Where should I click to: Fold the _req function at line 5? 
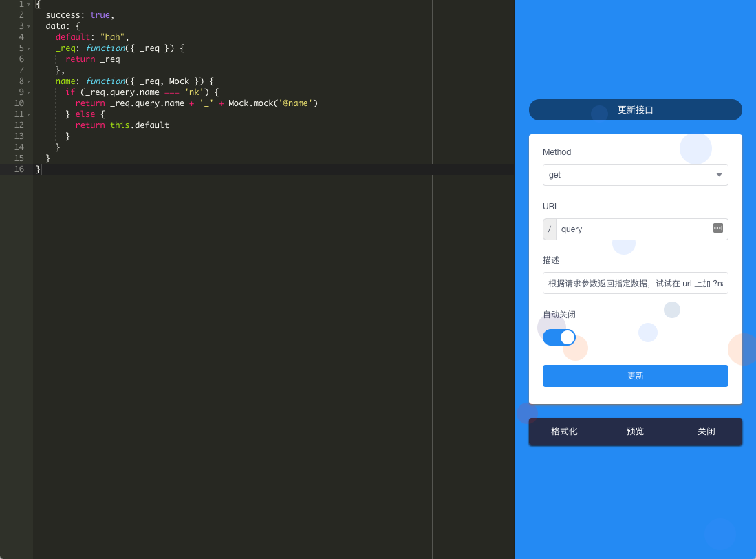[x=28, y=48]
